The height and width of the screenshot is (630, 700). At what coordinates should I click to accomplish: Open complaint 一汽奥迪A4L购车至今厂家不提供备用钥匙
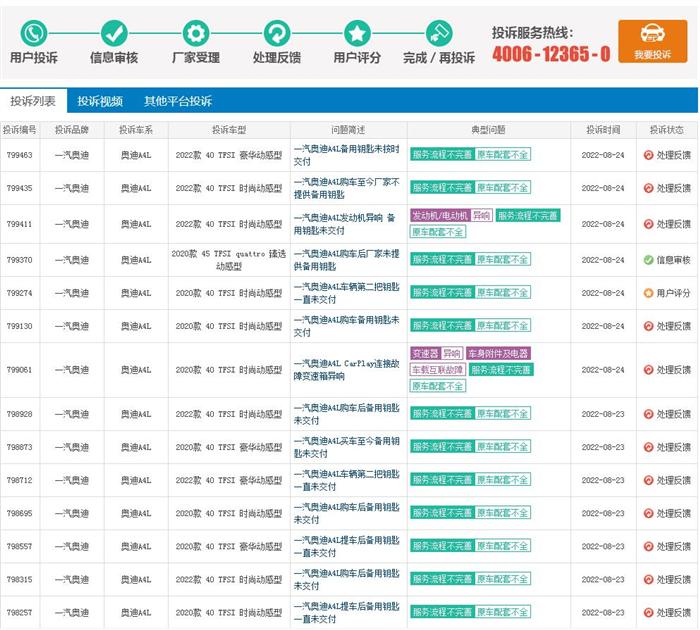coord(346,188)
